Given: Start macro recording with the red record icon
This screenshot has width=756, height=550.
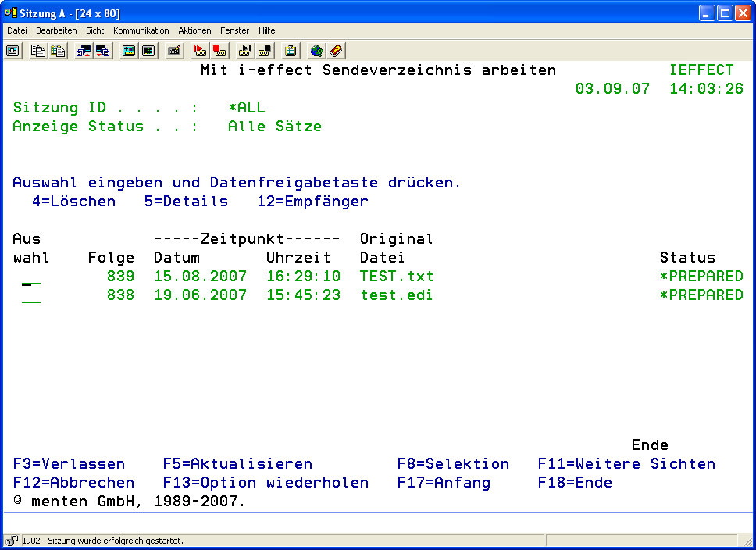Looking at the screenshot, I should [200, 51].
